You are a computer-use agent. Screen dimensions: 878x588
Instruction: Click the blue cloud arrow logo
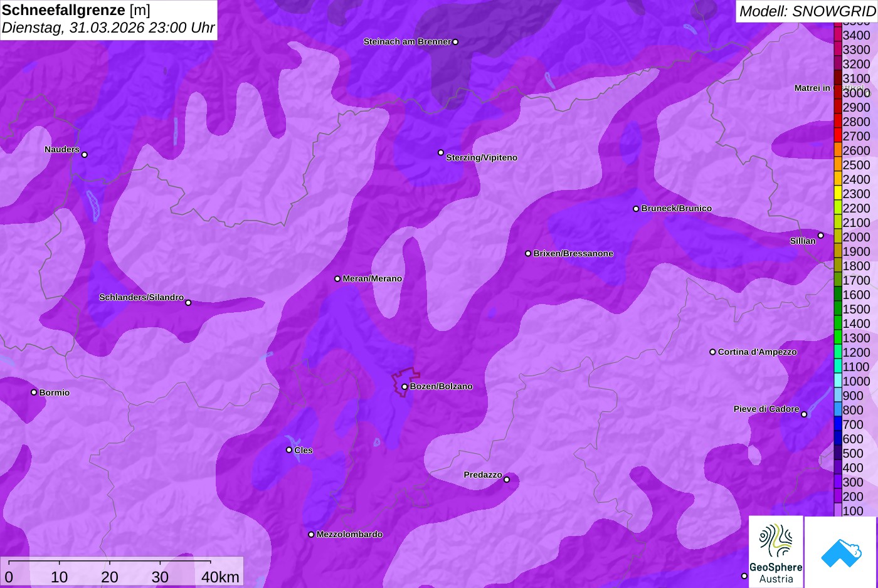[840, 552]
